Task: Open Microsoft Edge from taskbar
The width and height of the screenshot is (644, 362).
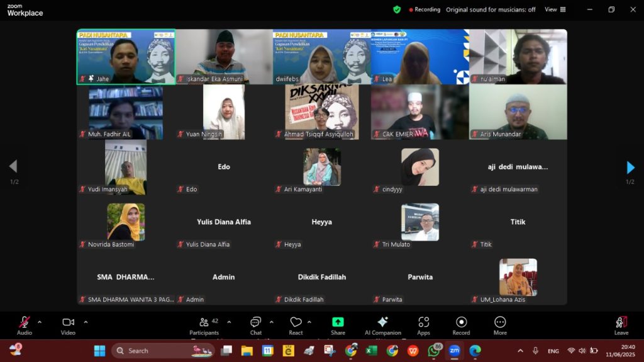Action: [475, 351]
